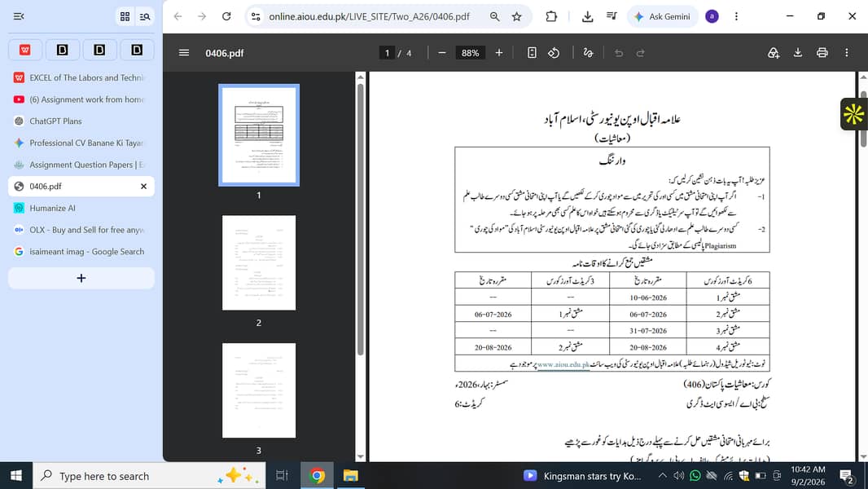Open Windows Start menu

pos(16,476)
